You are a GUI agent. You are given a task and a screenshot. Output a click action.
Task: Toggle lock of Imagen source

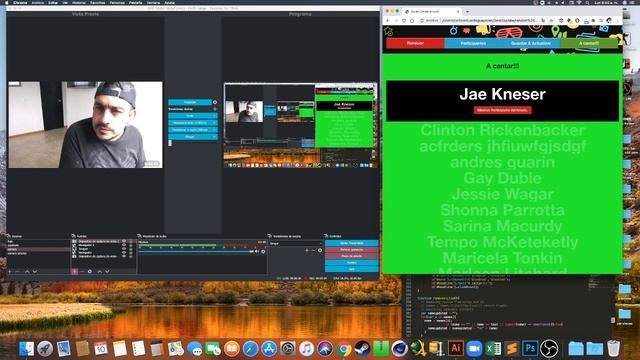(131, 249)
